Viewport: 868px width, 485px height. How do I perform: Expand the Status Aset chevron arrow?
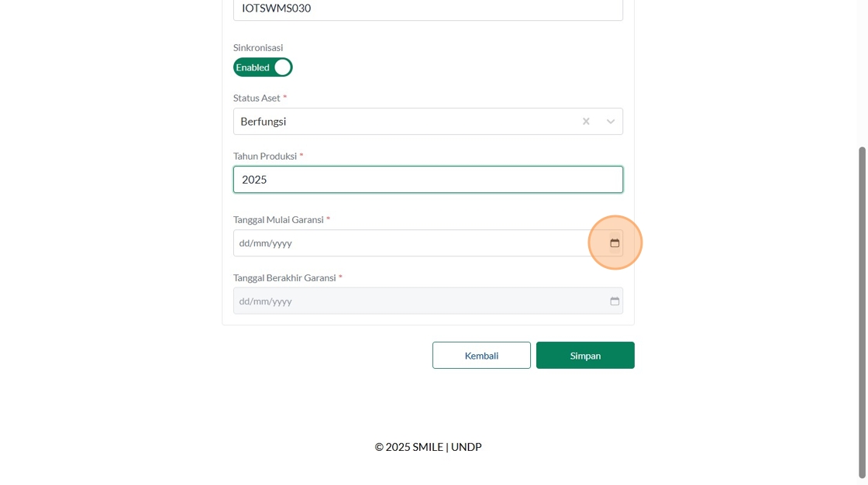(610, 121)
